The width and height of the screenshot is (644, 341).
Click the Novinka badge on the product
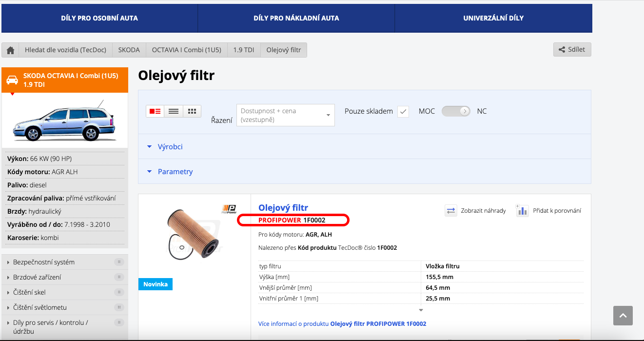coord(156,284)
